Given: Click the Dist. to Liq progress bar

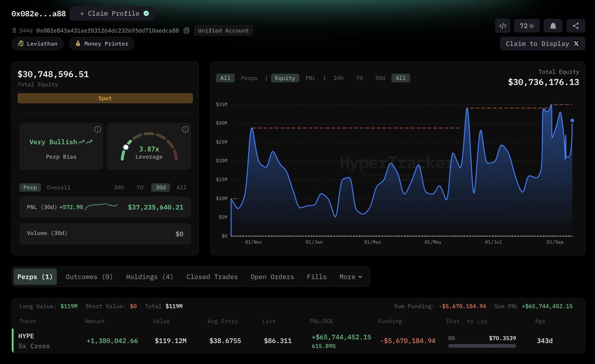Looking at the screenshot, I should (x=482, y=346).
